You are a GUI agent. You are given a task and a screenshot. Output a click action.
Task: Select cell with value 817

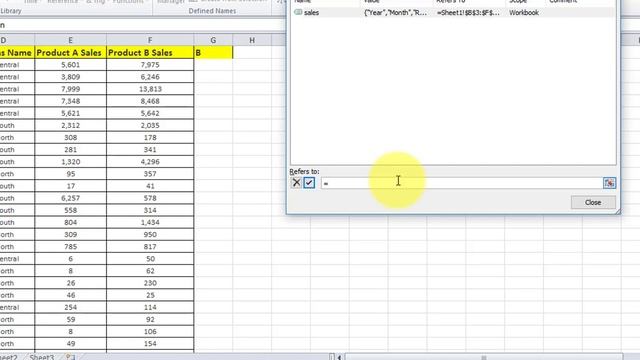[x=150, y=247]
